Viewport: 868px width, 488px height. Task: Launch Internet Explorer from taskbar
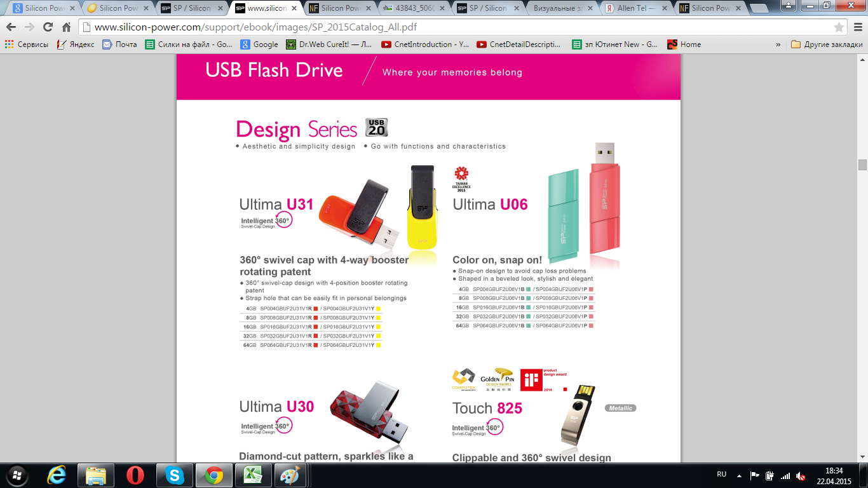(57, 475)
